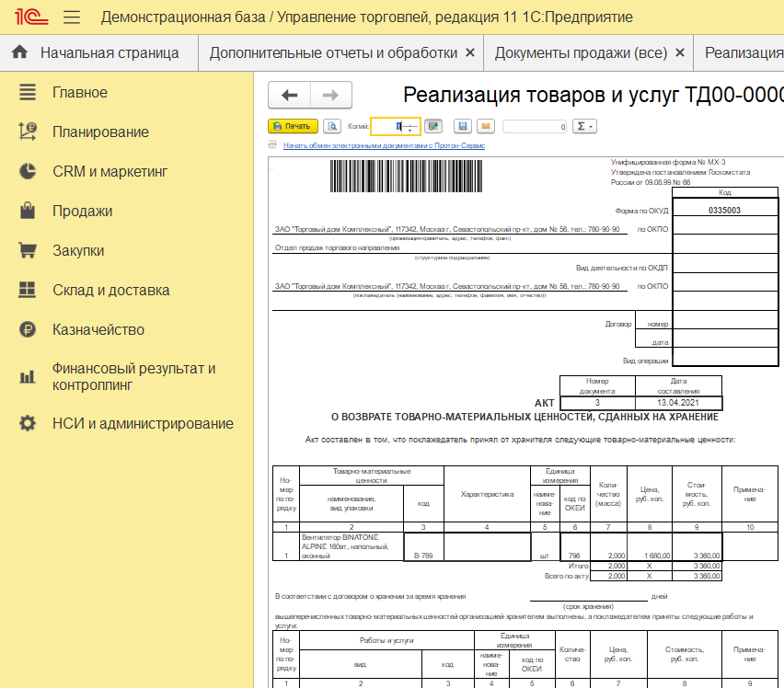784x688 pixels.
Task: Click the Копий stepper arrows
Action: 410,127
